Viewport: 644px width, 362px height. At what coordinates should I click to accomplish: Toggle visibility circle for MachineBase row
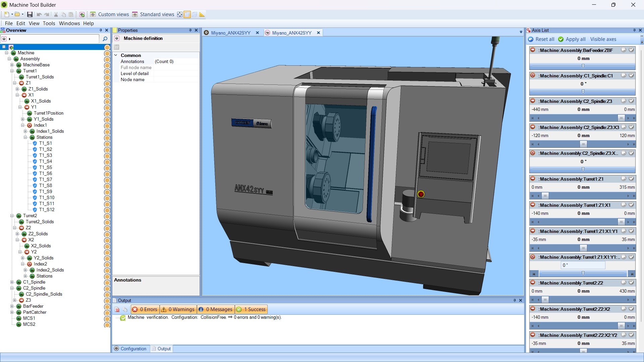(x=107, y=65)
